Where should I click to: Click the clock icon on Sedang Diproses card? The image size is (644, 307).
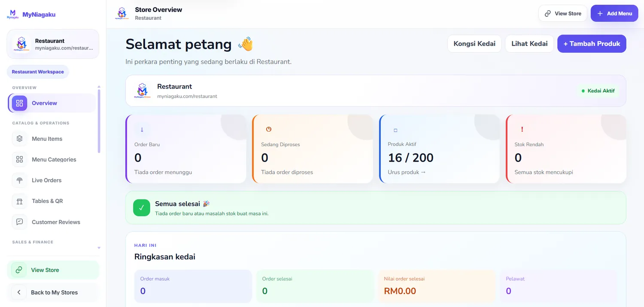pos(269,129)
